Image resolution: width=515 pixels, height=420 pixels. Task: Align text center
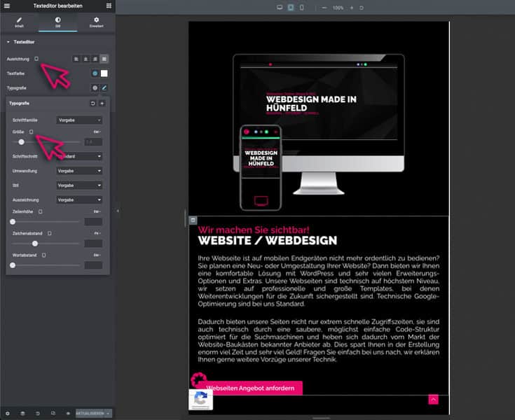[85, 59]
